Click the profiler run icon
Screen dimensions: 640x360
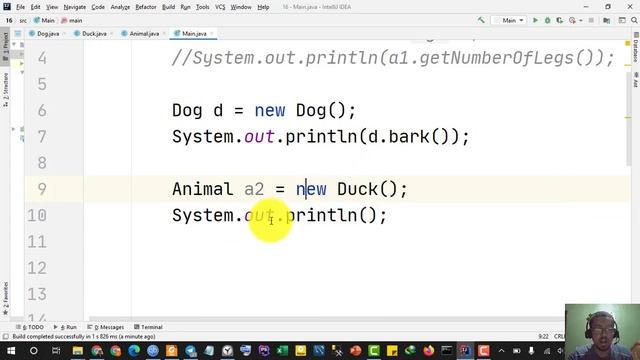[572, 20]
